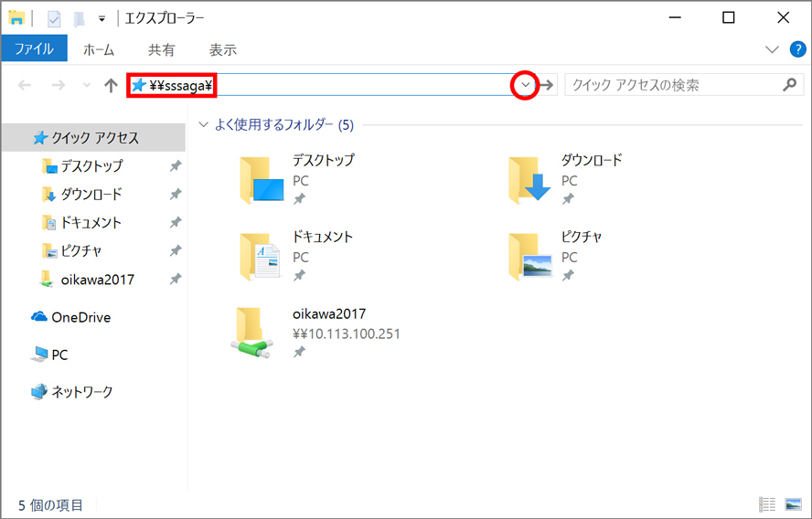Image resolution: width=812 pixels, height=519 pixels.
Task: Click the Forward arrow navigation icon
Action: [59, 85]
